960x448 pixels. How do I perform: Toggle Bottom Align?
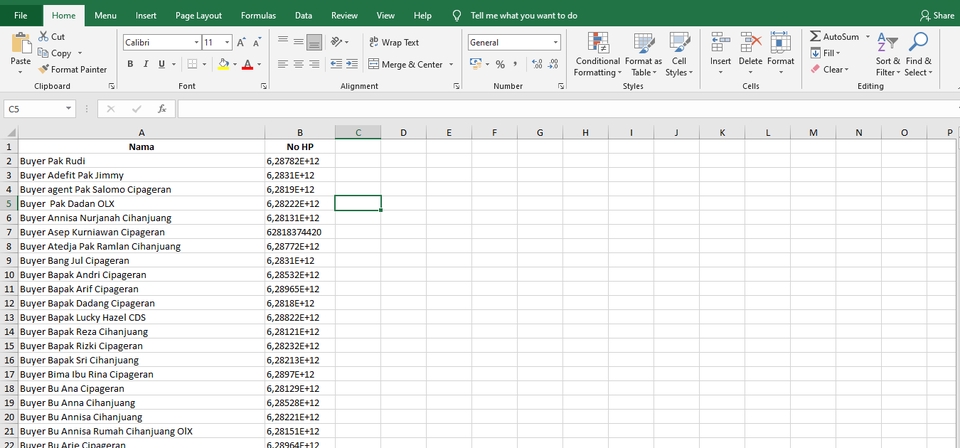click(315, 42)
